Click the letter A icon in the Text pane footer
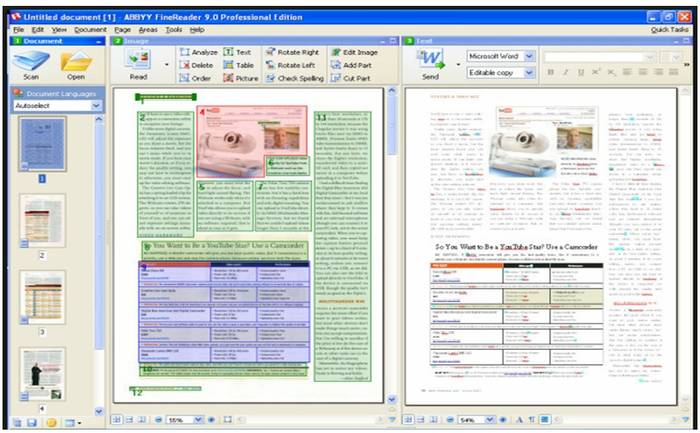 point(519,420)
